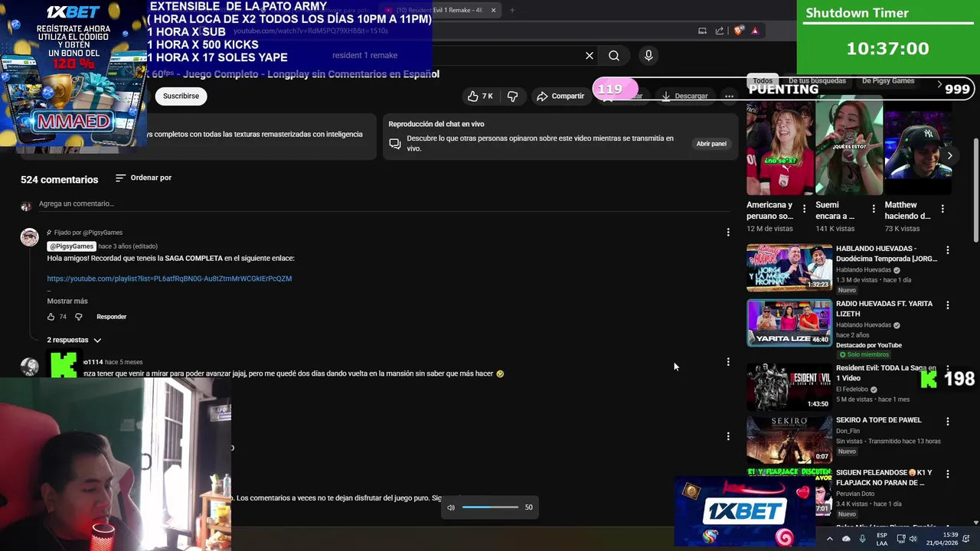Click the live chat replay icon
This screenshot has width=980, height=551.
click(395, 144)
